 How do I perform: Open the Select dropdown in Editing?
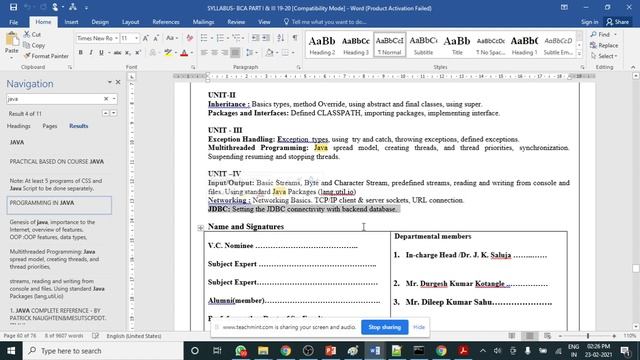coord(604,56)
